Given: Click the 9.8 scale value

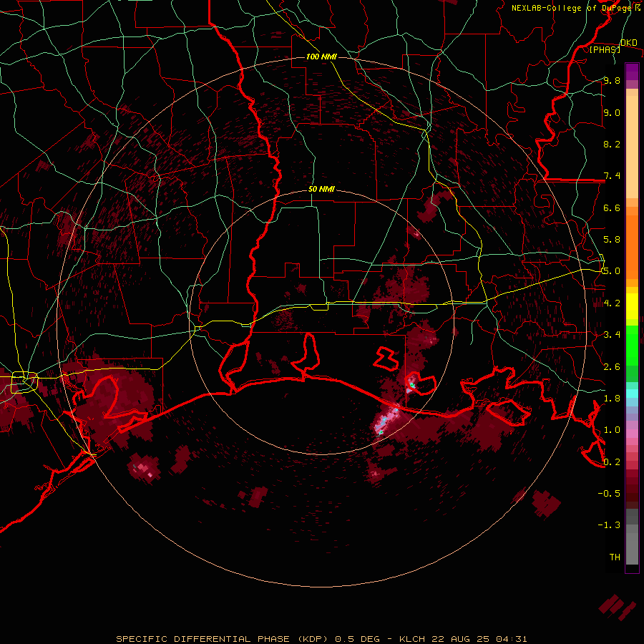Looking at the screenshot, I should 612,80.
